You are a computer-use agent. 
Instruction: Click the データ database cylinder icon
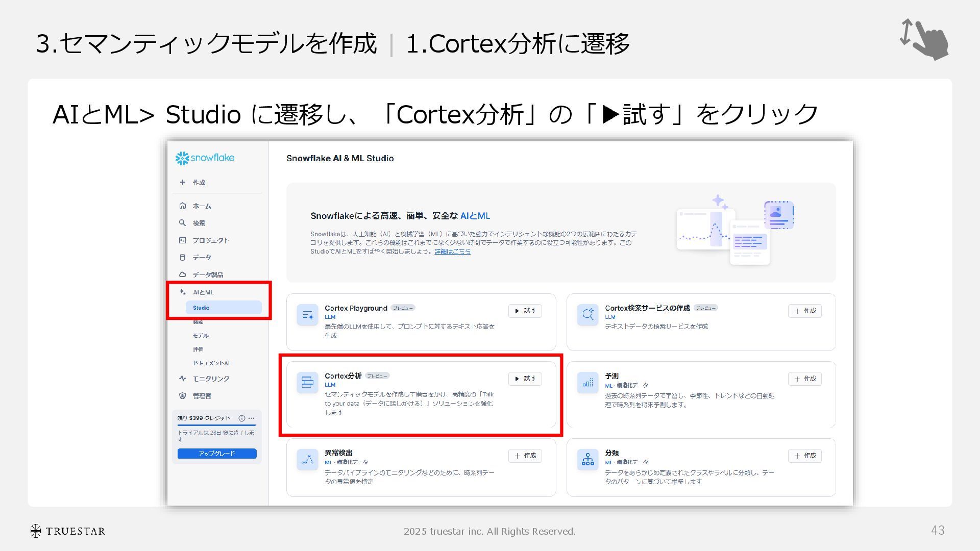click(182, 257)
